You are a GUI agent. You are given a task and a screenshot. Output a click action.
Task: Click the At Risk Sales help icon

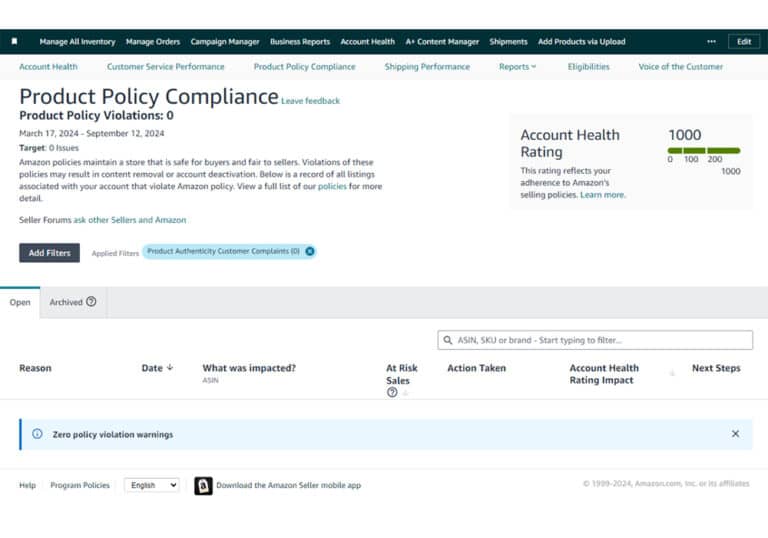pos(392,392)
